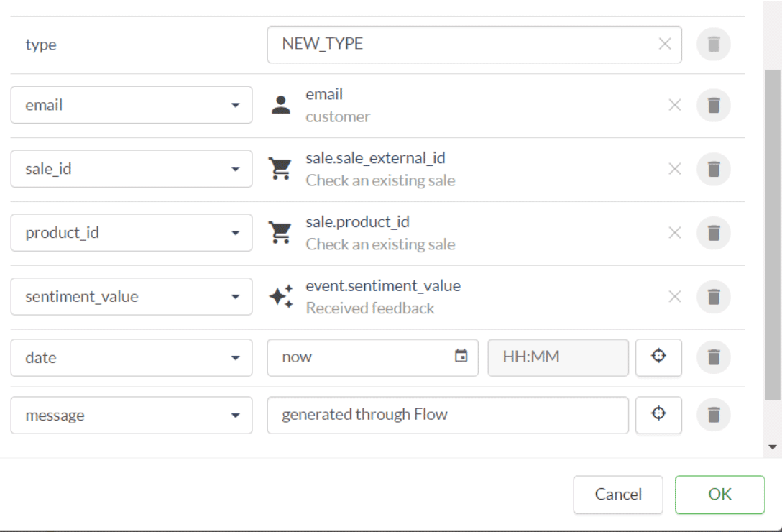Click the HH:MM time input
782x532 pixels.
point(558,357)
